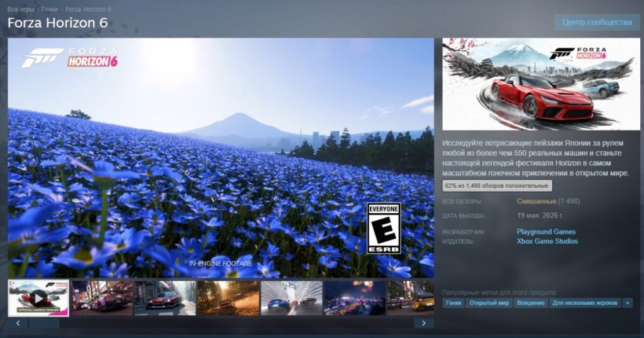Viewport: 644px width, 338px height.
Task: Open developer 'Playground Games' link
Action: click(547, 232)
